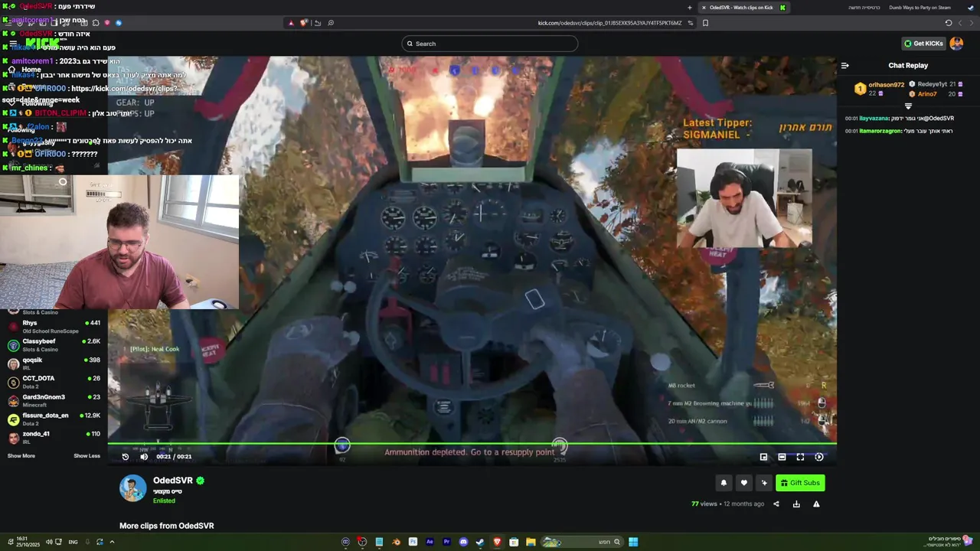
Task: Expand the chat leaderboard chevron
Action: coord(908,106)
